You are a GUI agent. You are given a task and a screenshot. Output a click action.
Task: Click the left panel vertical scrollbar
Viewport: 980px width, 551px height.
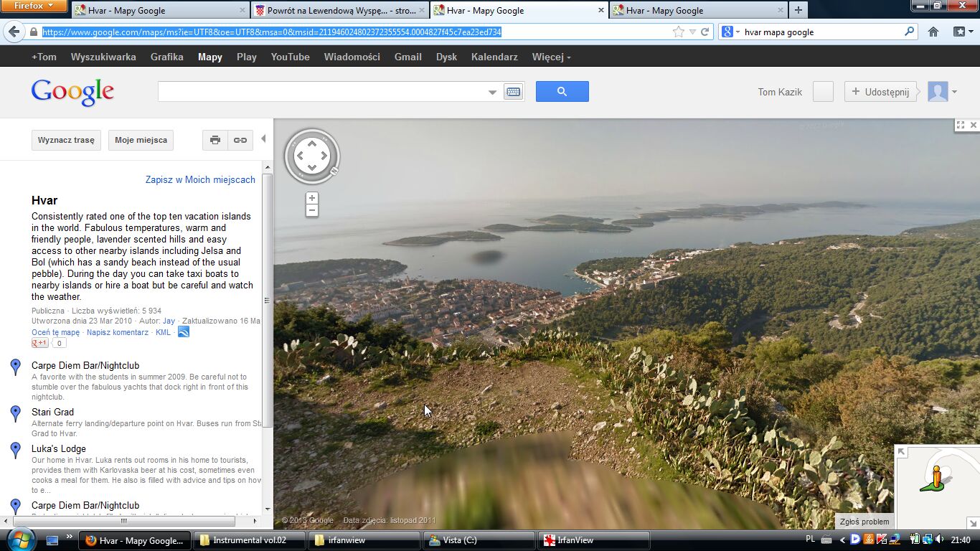tap(267, 301)
